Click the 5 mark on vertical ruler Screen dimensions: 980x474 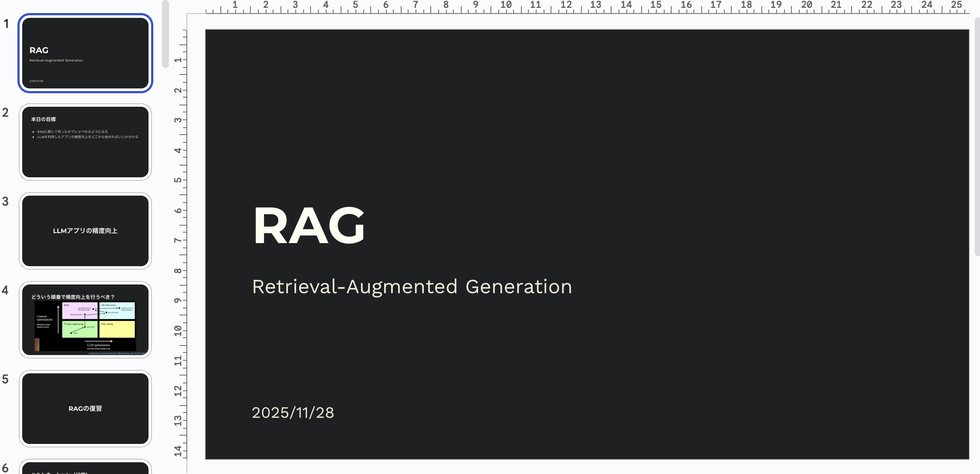178,180
